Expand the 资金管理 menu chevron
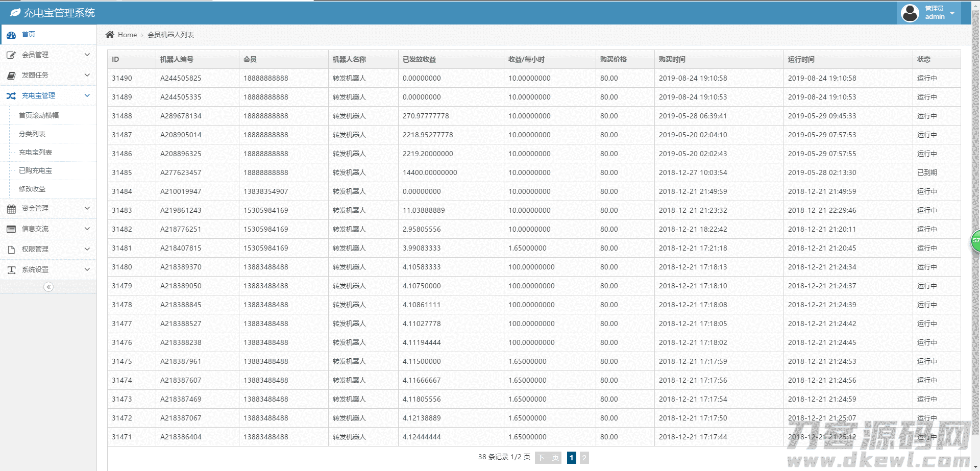Screen dimensions: 980x471 [x=87, y=208]
